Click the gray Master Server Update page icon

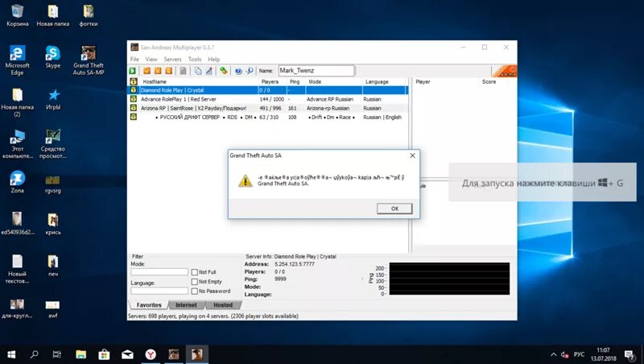tap(184, 71)
